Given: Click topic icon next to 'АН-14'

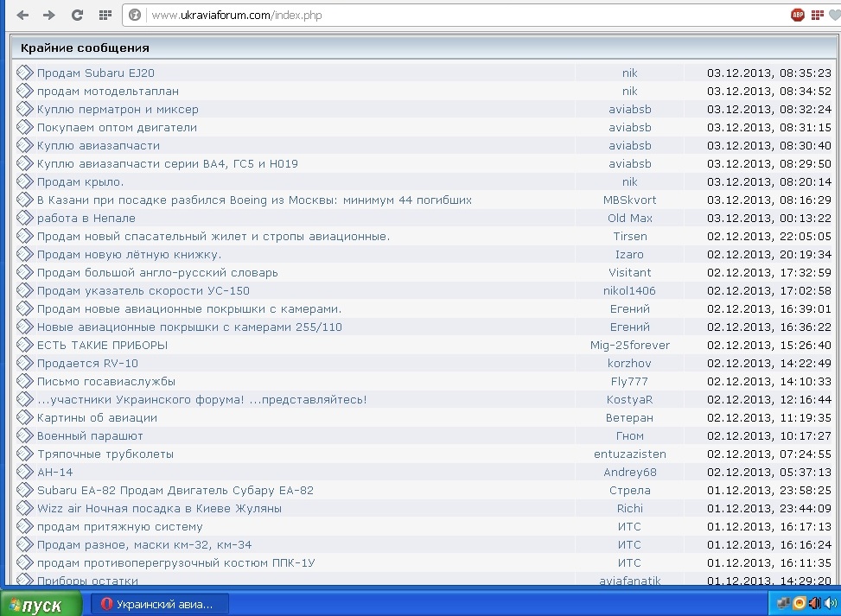Looking at the screenshot, I should coord(24,472).
